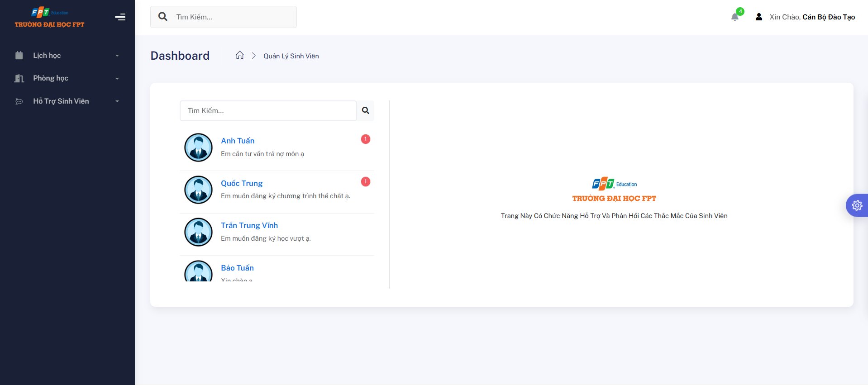This screenshot has width=868, height=385.
Task: Expand the Phòng học dropdown arrow
Action: pyautogui.click(x=117, y=79)
